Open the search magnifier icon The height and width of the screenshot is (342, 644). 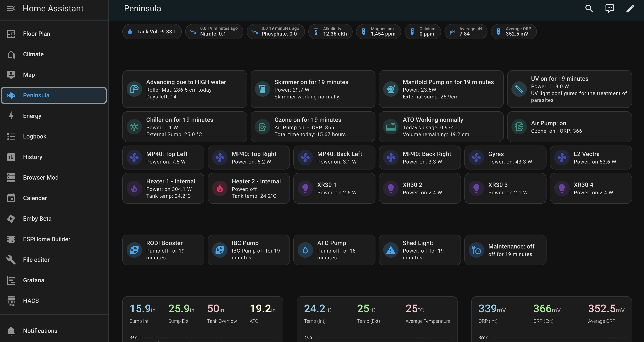click(589, 9)
